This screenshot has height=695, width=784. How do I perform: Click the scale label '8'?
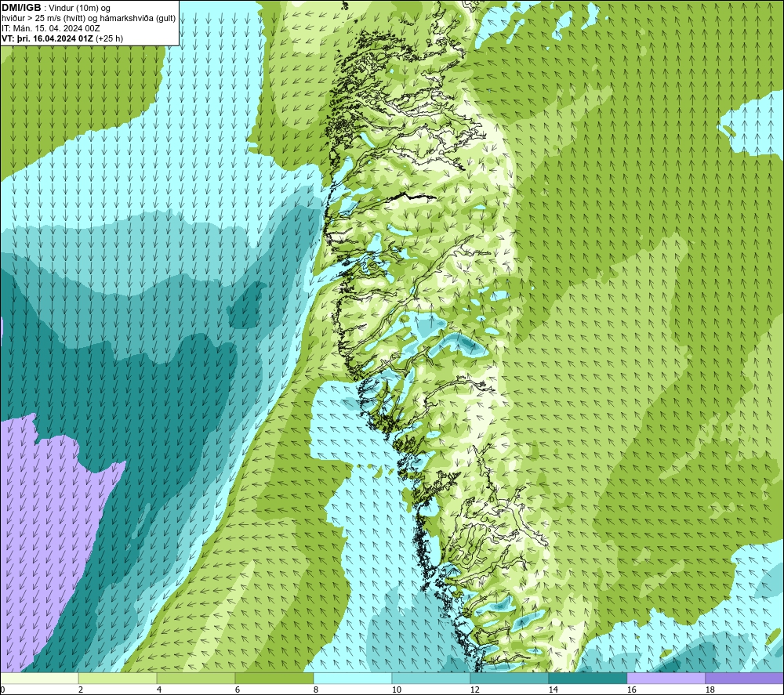tap(315, 690)
